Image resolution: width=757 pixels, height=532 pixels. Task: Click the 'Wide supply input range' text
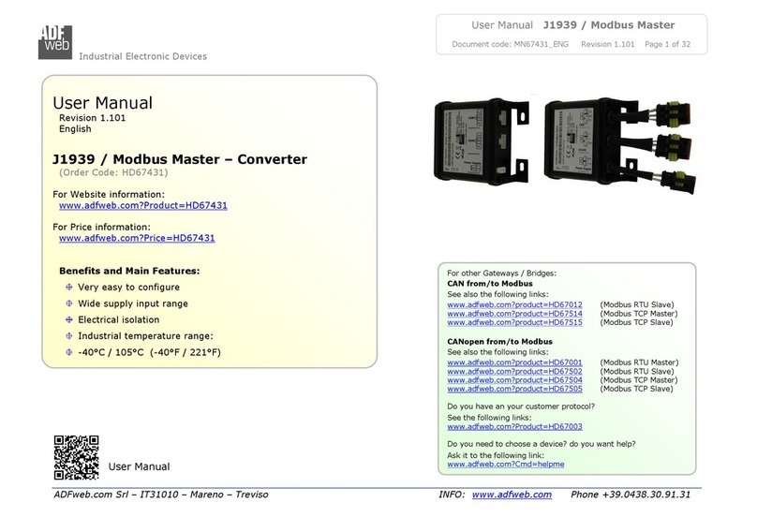(133, 303)
